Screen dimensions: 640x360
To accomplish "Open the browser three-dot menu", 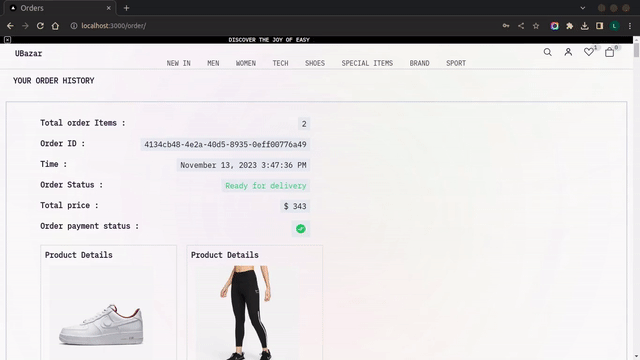I will 630,26.
